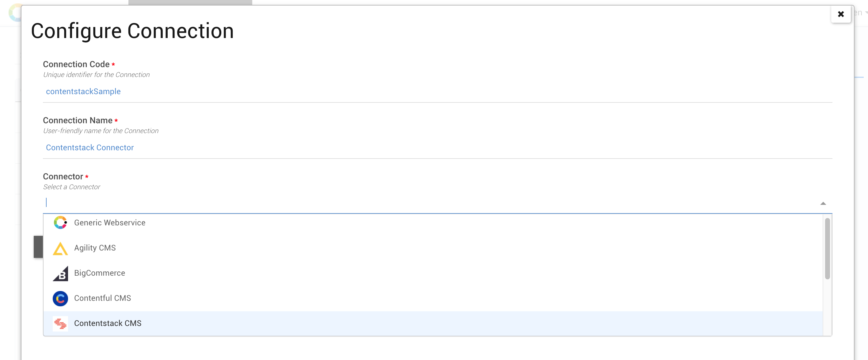Click the Connection Name field label
Image resolution: width=868 pixels, height=360 pixels.
[78, 120]
